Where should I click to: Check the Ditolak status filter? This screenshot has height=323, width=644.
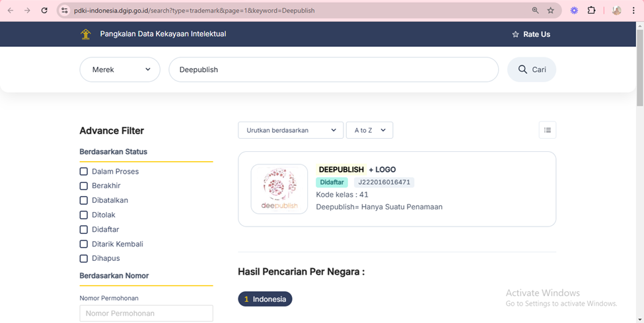point(84,215)
